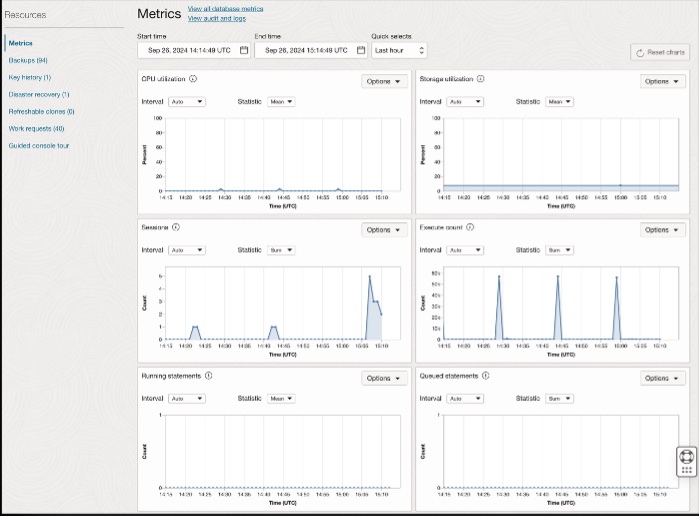Expand the CPU utilization Options menu
The image size is (699, 516).
[x=383, y=81]
